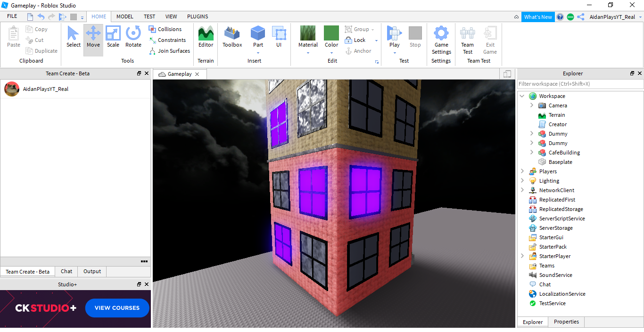
Task: Open the Output tab
Action: tap(92, 271)
